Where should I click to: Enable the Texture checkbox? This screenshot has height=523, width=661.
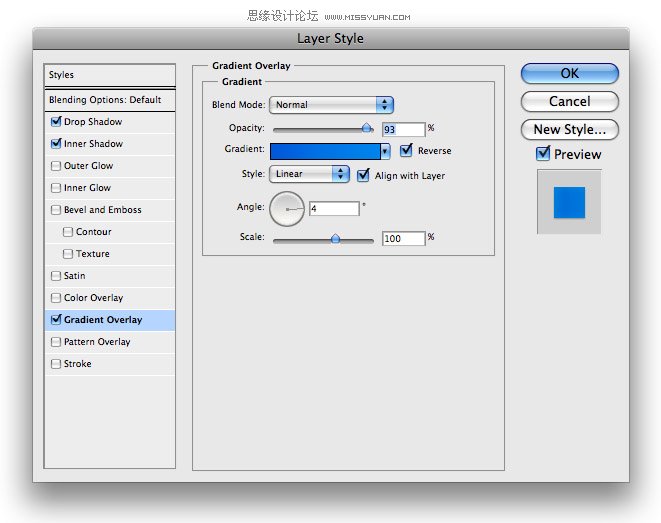(67, 254)
